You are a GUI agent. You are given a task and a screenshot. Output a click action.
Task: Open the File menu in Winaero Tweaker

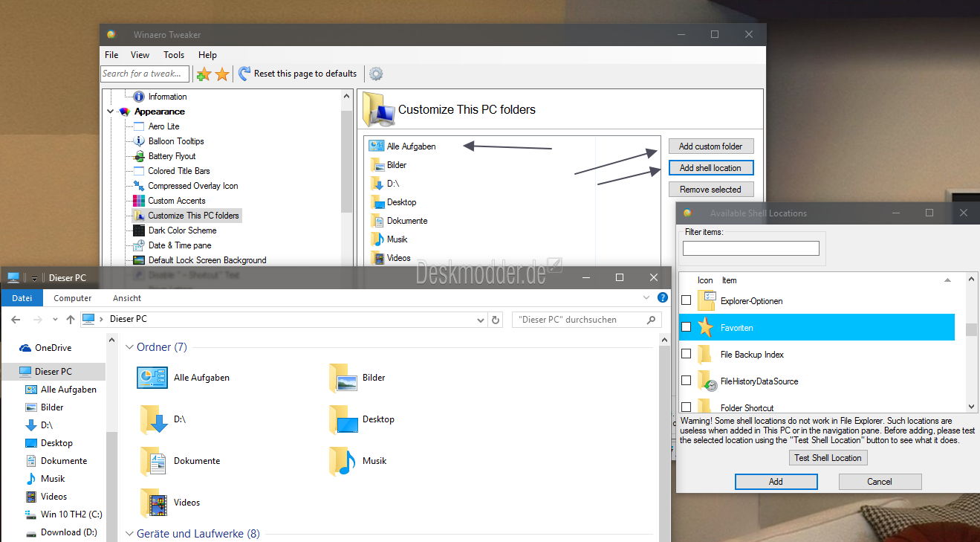tap(111, 55)
